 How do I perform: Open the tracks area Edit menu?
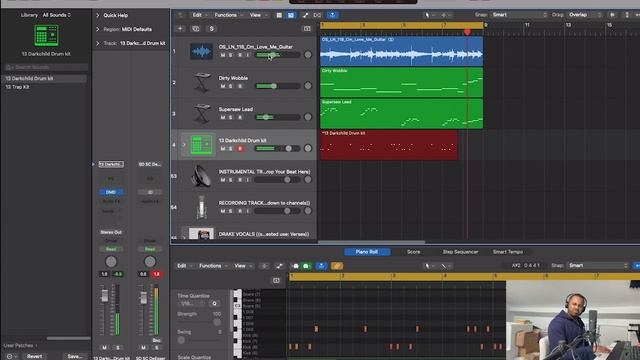tap(200, 15)
